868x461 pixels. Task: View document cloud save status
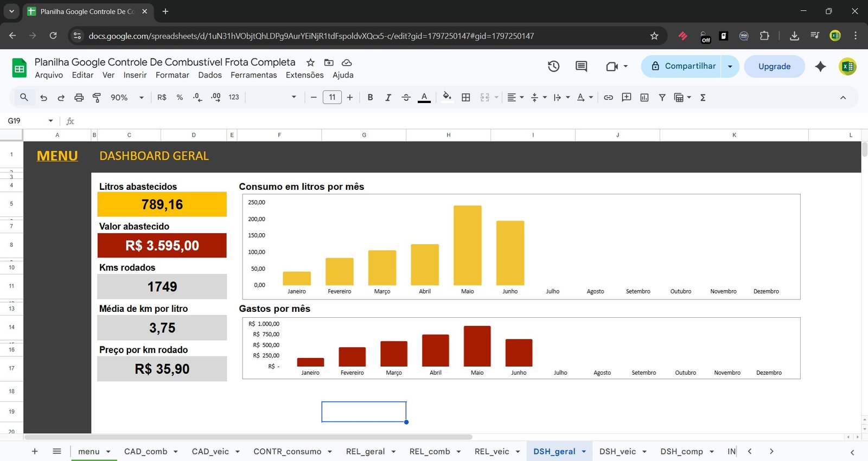(x=347, y=62)
